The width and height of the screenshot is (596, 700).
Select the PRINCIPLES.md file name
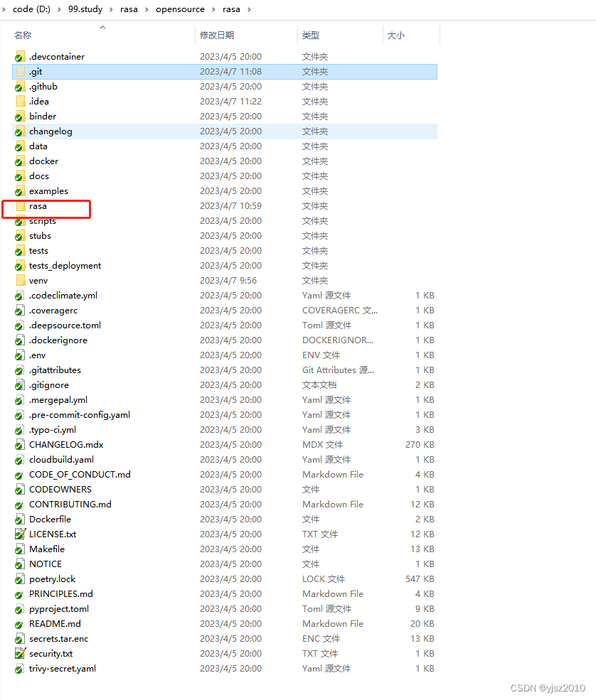60,594
